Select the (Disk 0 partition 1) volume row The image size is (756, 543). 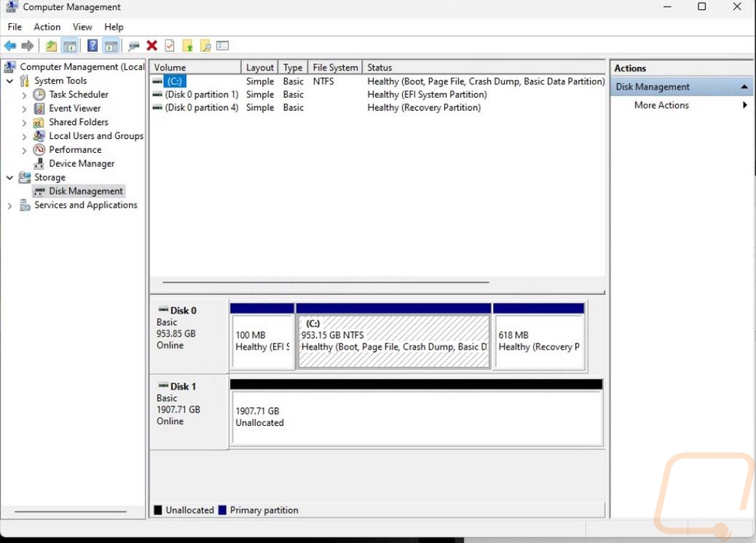[377, 95]
